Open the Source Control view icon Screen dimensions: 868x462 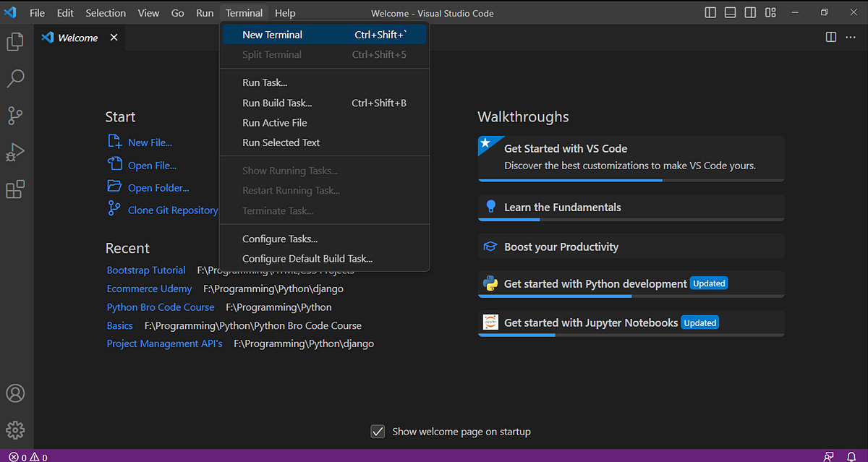(15, 116)
